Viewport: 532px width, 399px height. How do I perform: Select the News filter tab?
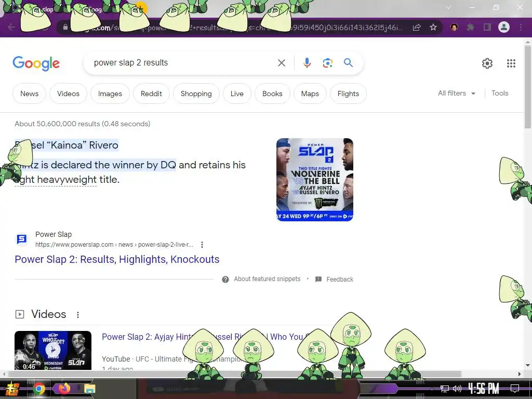pyautogui.click(x=29, y=94)
